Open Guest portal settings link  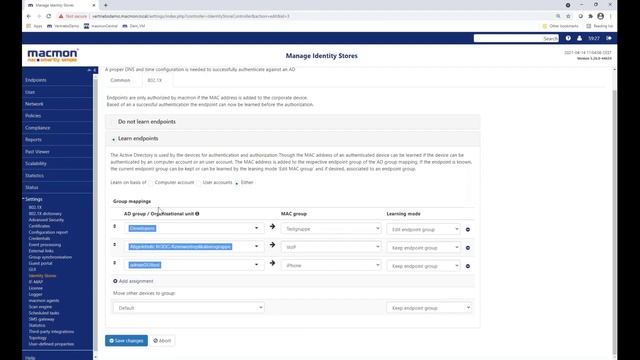click(x=40, y=263)
